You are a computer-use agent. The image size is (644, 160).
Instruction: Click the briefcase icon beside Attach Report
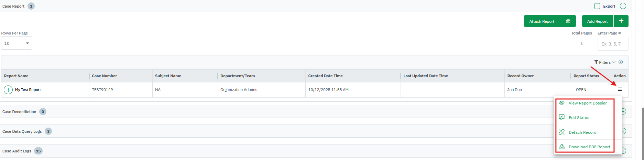(x=568, y=21)
